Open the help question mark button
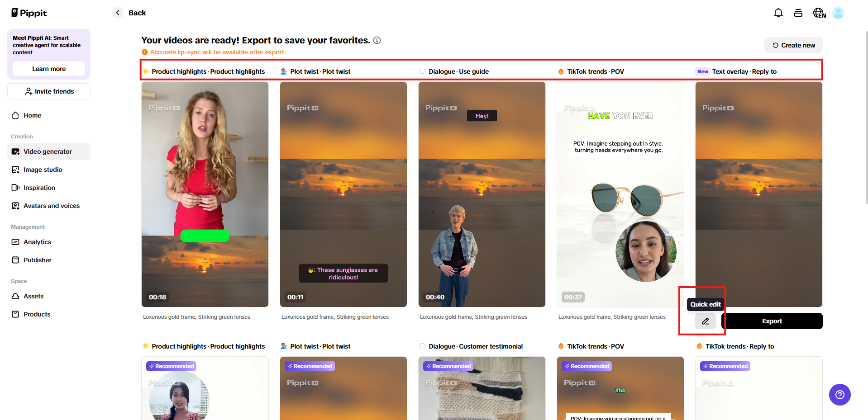Image resolution: width=868 pixels, height=420 pixels. (x=839, y=395)
